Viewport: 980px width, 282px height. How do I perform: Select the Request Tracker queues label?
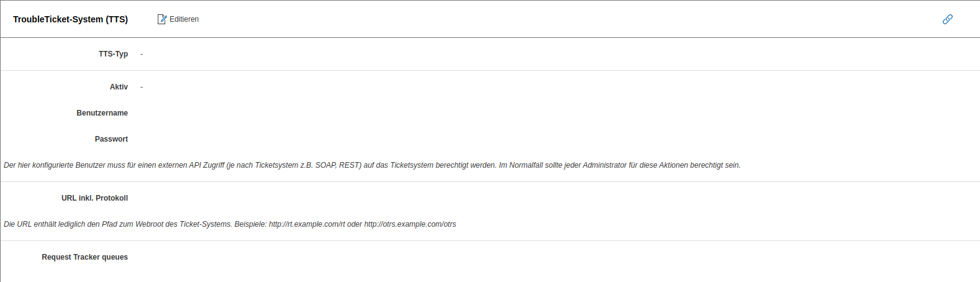(84, 257)
